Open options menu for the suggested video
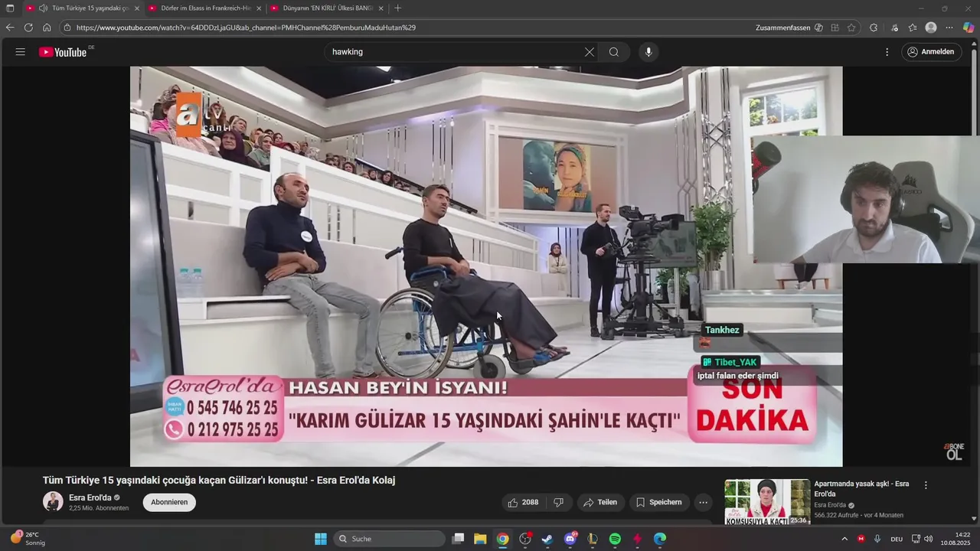Viewport: 980px width, 551px height. [926, 485]
